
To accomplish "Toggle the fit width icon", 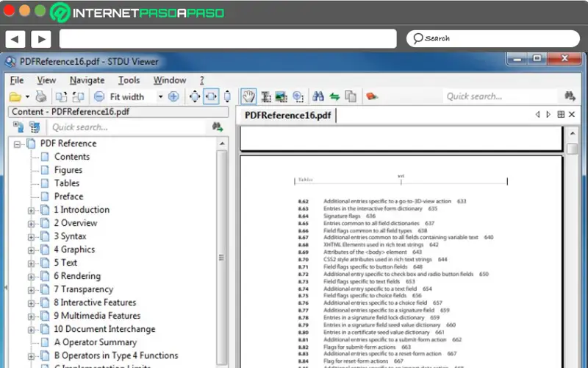I will click(x=211, y=96).
